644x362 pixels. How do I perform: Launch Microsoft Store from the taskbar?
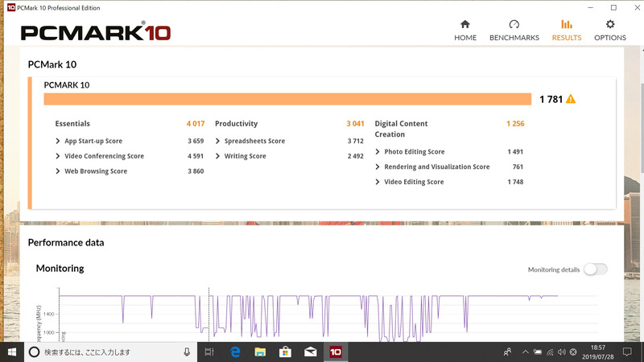(285, 352)
